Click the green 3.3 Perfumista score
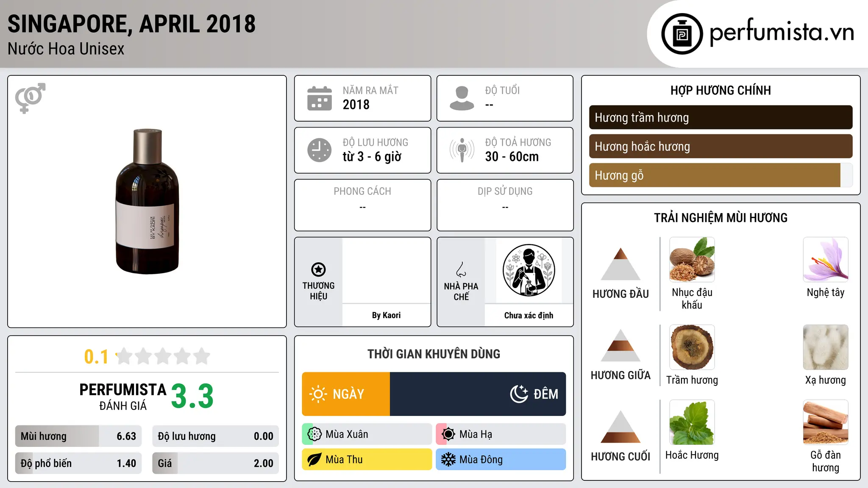 point(192,396)
